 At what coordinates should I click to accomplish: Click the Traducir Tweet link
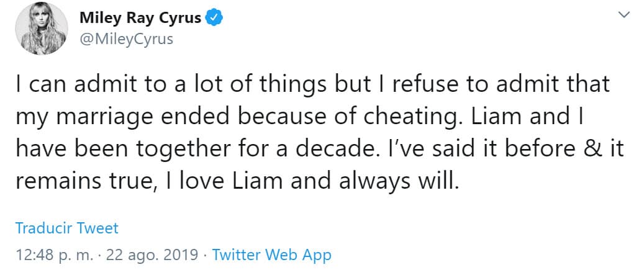coord(66,228)
